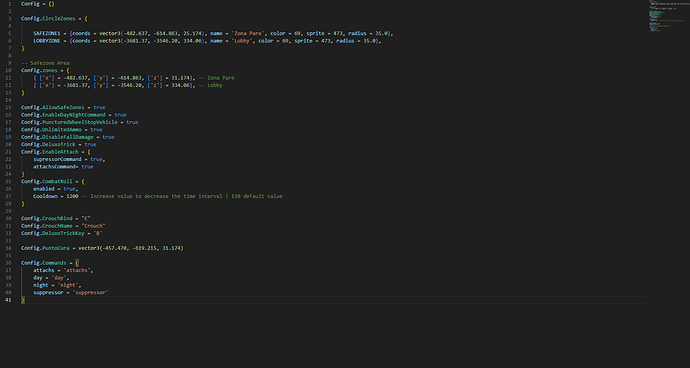Click the "Crouch" string value
The image size is (690, 368).
pyautogui.click(x=94, y=226)
